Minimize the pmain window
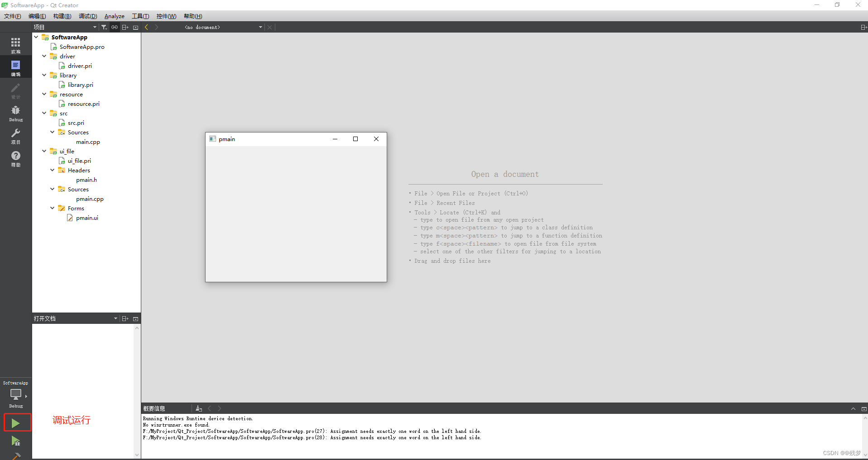 coord(335,139)
